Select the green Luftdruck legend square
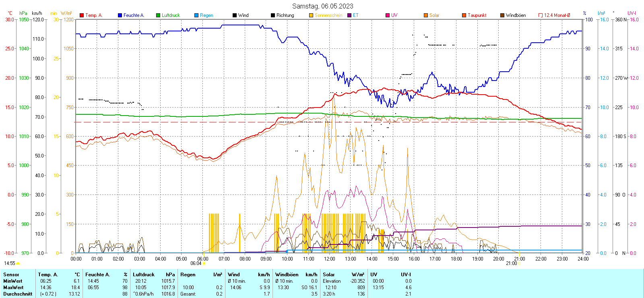 [x=158, y=15]
